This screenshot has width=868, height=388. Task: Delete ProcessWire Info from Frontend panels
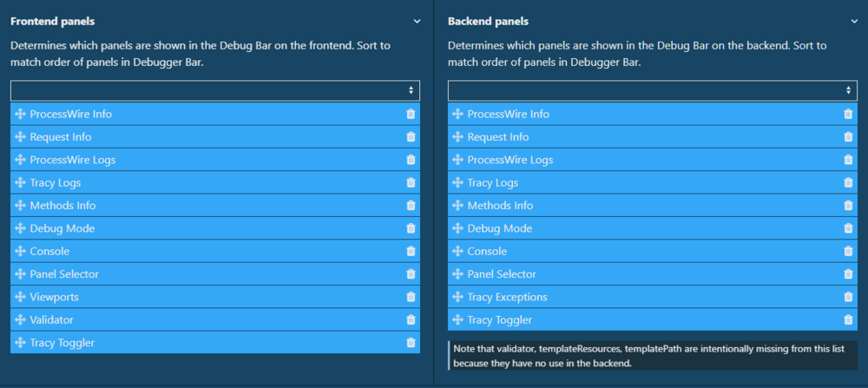411,114
